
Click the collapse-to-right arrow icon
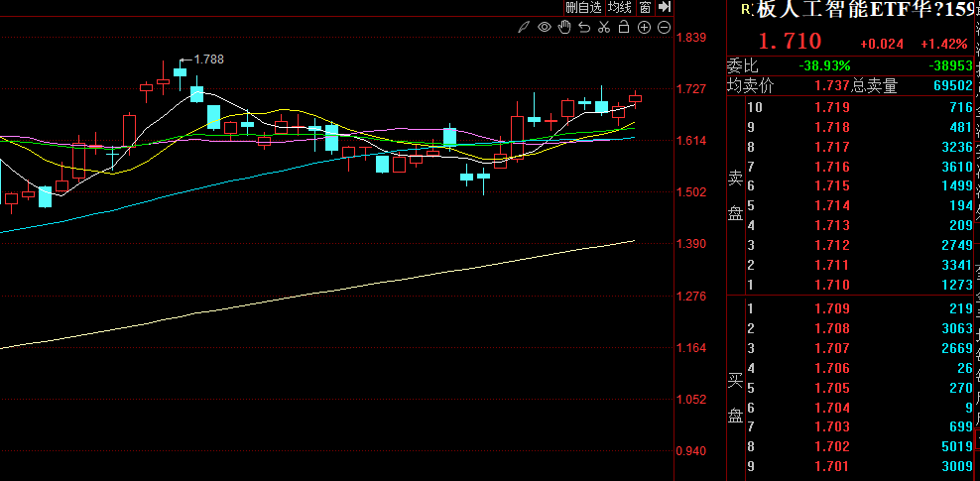coord(665,7)
